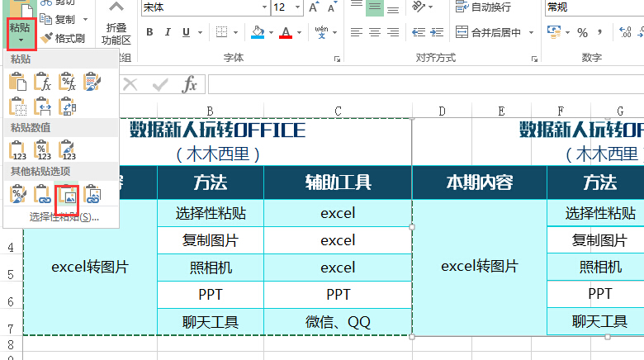
Task: Toggle underline formatting
Action: (186, 32)
